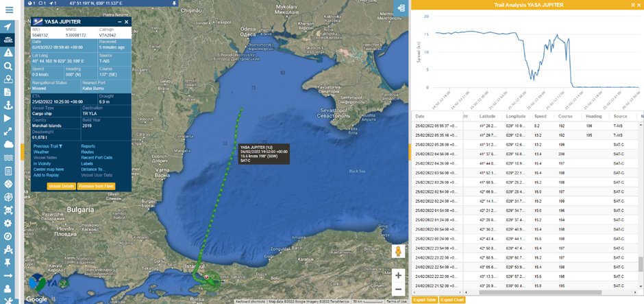Screen dimensions: 644x304
Task: Open the settings gear icon in sidebar
Action: pos(8,223)
